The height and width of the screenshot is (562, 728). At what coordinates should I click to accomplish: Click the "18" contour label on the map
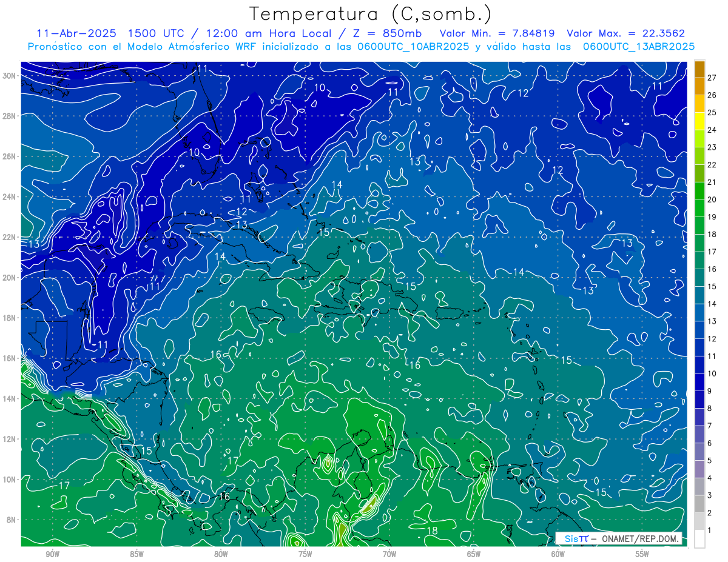pyautogui.click(x=433, y=531)
